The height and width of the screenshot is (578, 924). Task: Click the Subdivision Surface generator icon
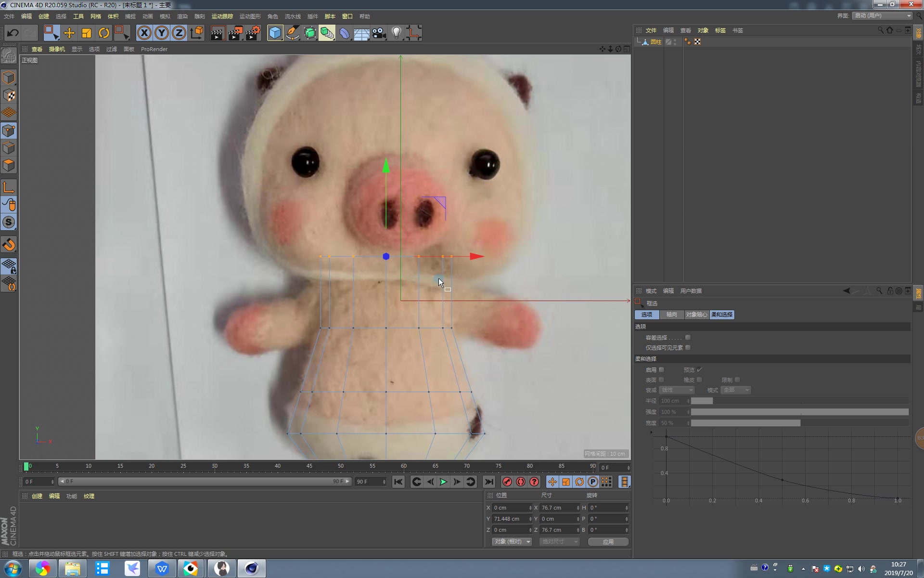tap(310, 33)
